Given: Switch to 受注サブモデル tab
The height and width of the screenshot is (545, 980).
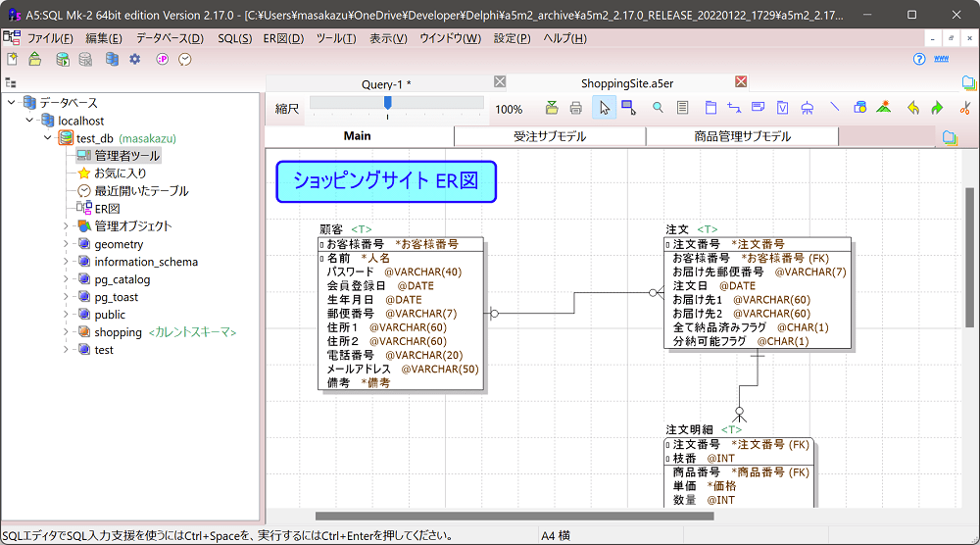Looking at the screenshot, I should tap(550, 136).
